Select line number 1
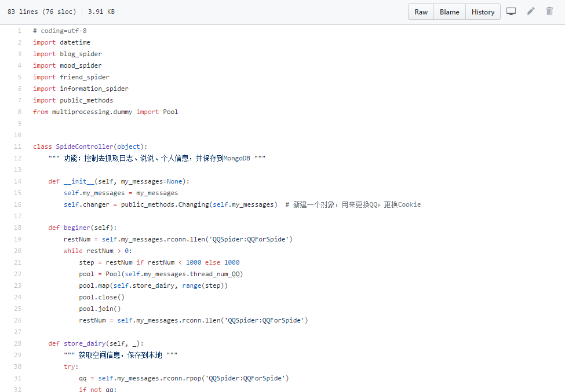Screen dimensions: 565x392 19,31
